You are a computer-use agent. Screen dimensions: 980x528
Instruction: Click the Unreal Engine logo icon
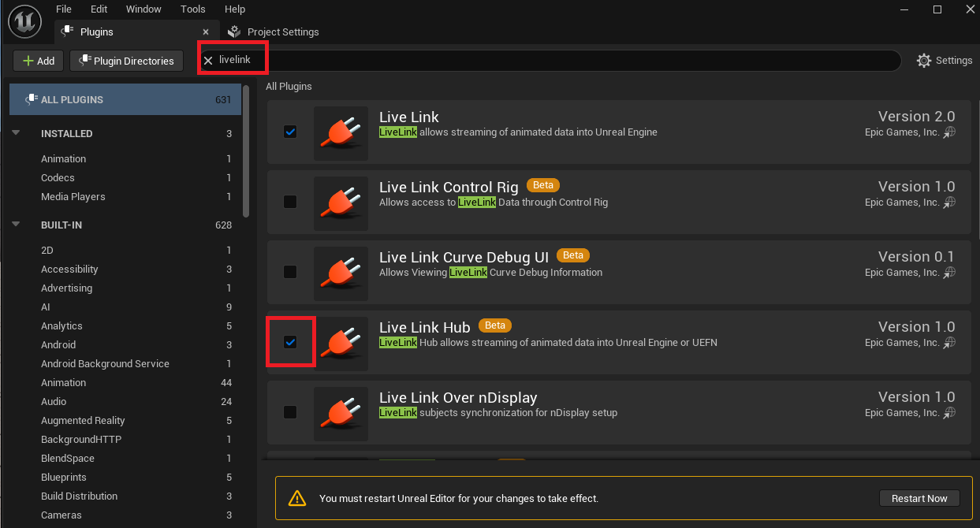(24, 20)
